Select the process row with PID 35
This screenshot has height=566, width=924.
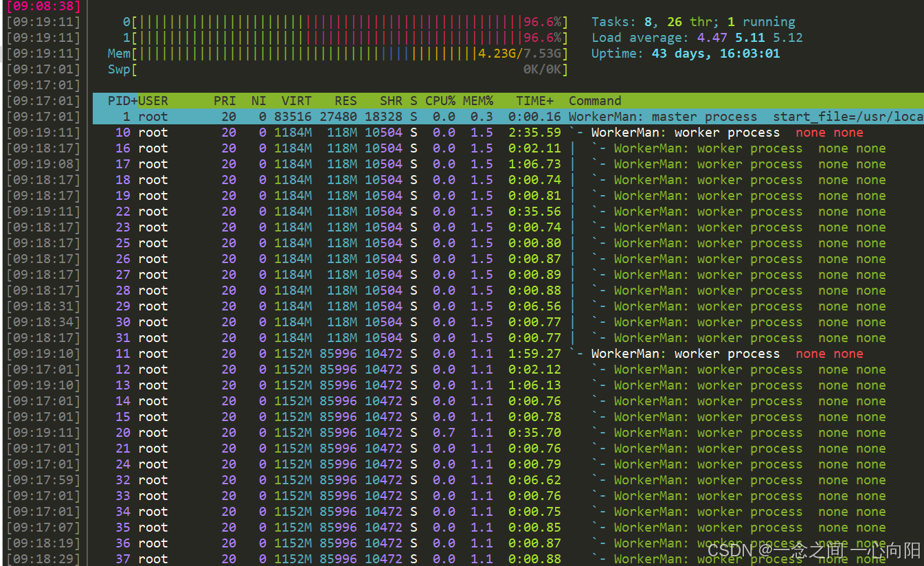click(x=508, y=528)
